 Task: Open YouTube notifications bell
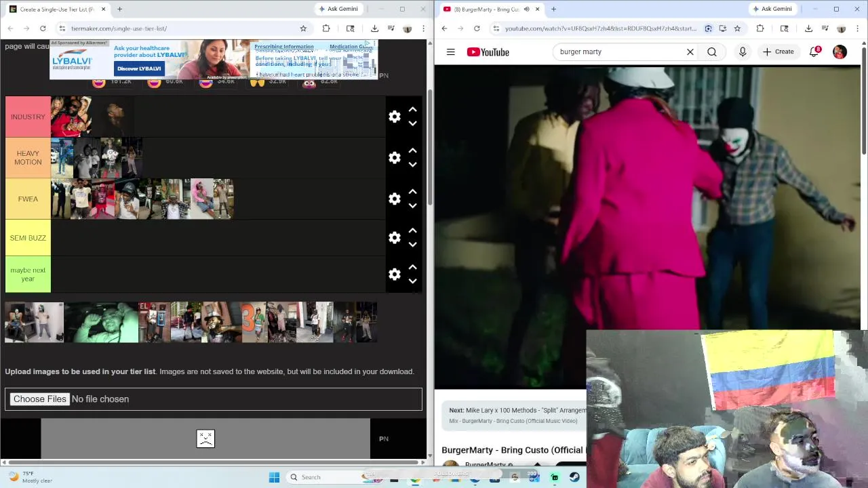point(814,52)
